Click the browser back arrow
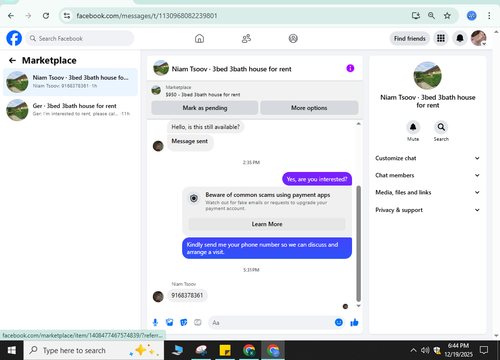This screenshot has height=360, width=500. point(11,16)
